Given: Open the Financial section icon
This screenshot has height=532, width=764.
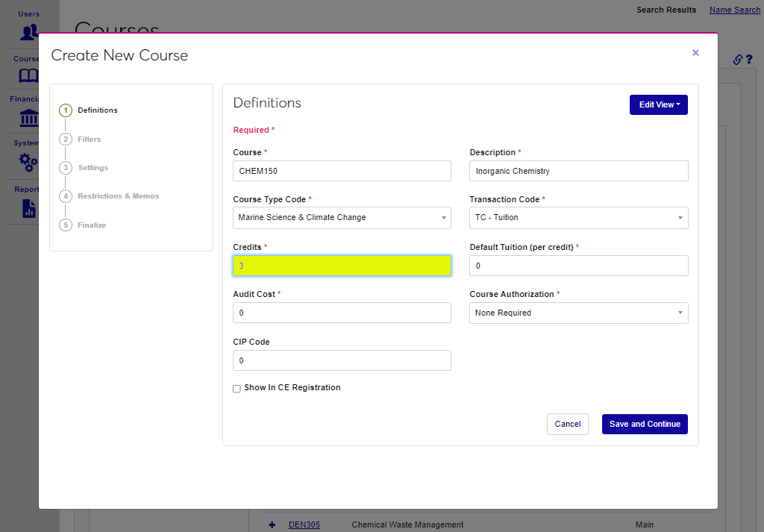Looking at the screenshot, I should tap(28, 118).
